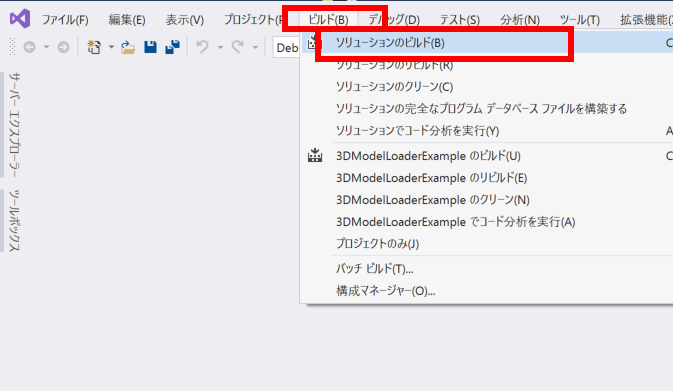Navigate forward with the forward arrow icon
Image resolution: width=673 pixels, height=391 pixels.
(x=63, y=47)
